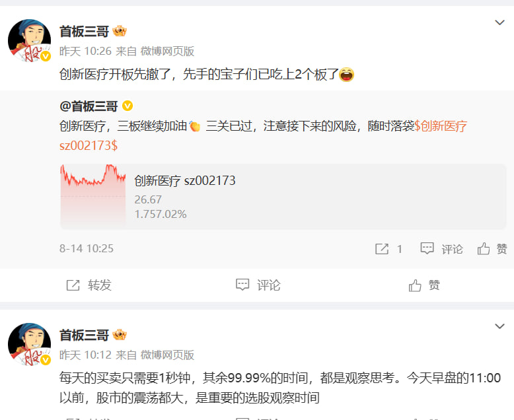Click 微博网页版 source on second post
514x420 pixels.
point(168,355)
